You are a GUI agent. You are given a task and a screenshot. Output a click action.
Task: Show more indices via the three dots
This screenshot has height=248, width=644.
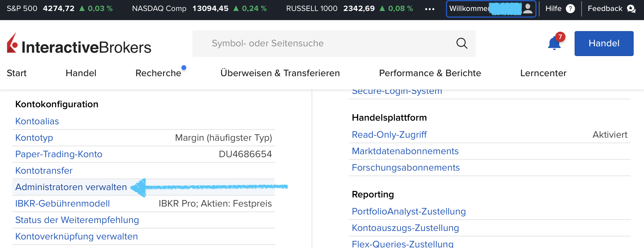[430, 9]
